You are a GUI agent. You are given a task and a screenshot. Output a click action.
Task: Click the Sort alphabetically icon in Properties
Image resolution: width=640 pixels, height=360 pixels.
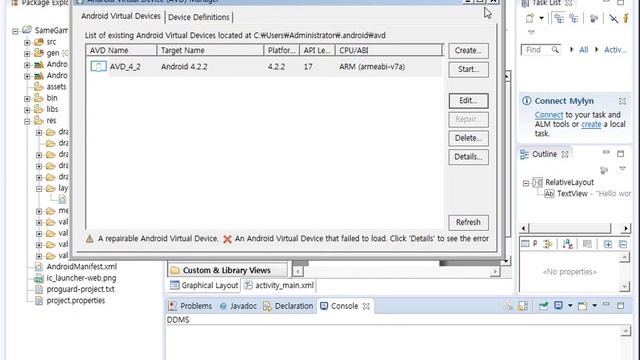[x=567, y=244]
